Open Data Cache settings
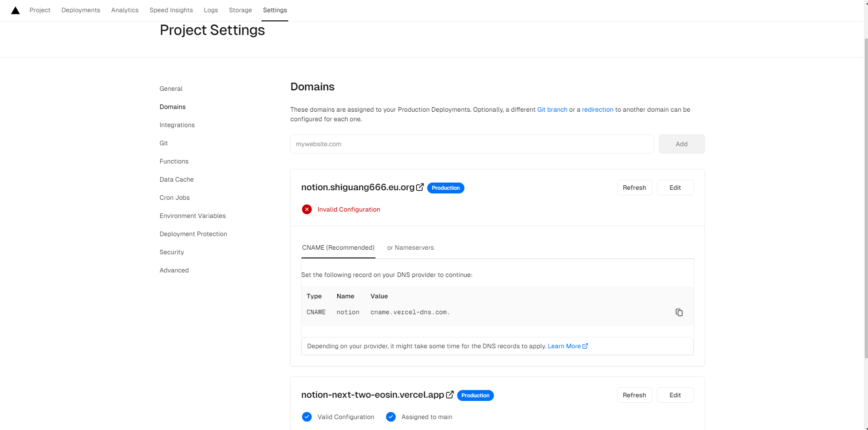Screen dimensions: 868x430 [177, 179]
